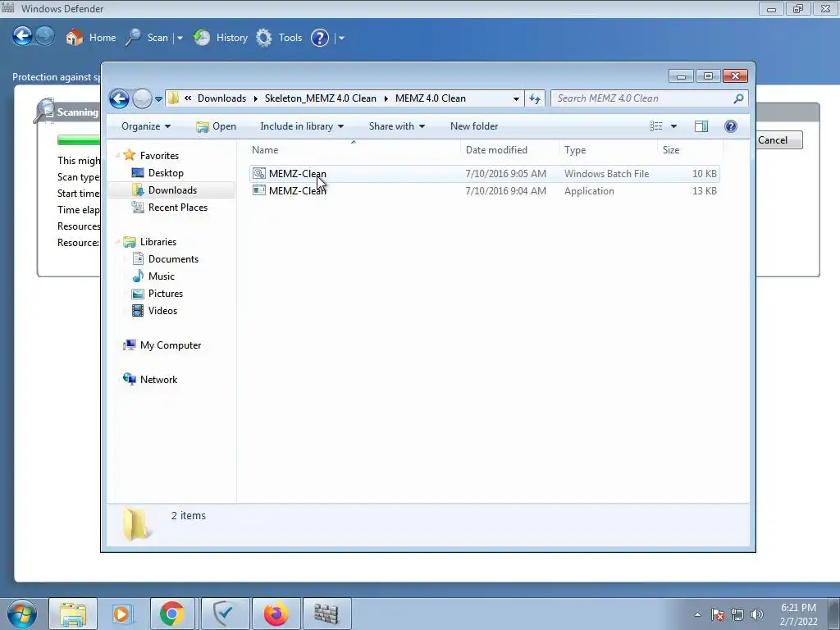This screenshot has width=840, height=630.
Task: Open Explorer help icon
Action: pyautogui.click(x=731, y=126)
